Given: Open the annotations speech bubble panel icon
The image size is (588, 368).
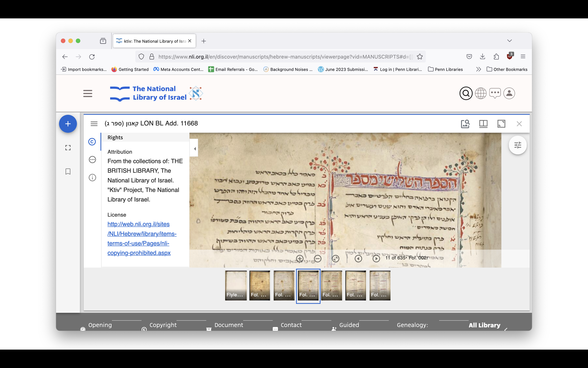Looking at the screenshot, I should [92, 160].
